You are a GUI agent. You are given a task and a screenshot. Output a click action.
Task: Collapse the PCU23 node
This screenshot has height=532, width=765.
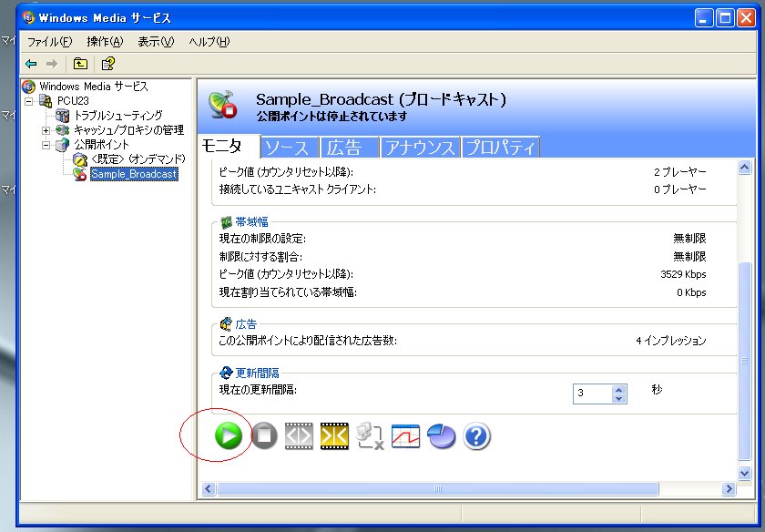29,101
